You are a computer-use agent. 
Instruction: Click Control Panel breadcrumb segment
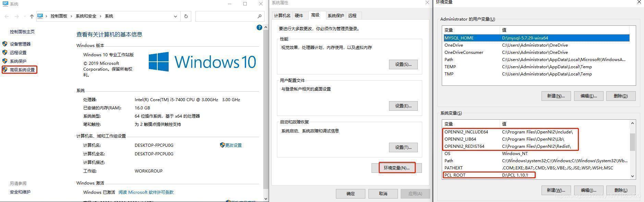pyautogui.click(x=59, y=16)
